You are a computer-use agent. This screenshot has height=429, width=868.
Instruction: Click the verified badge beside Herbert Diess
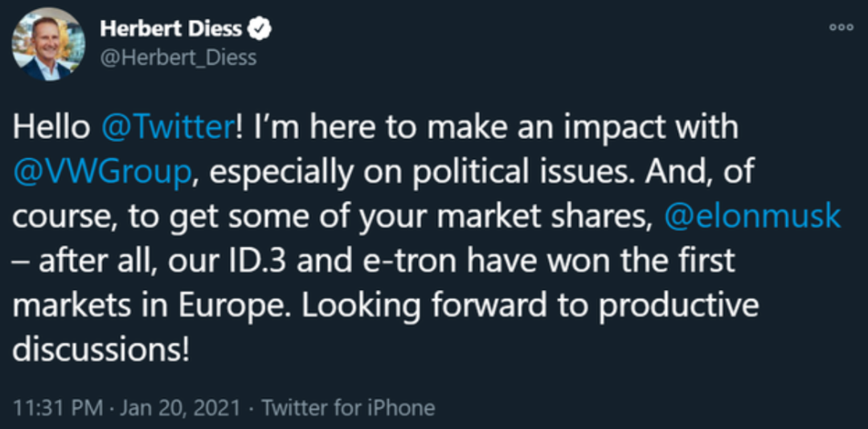260,30
